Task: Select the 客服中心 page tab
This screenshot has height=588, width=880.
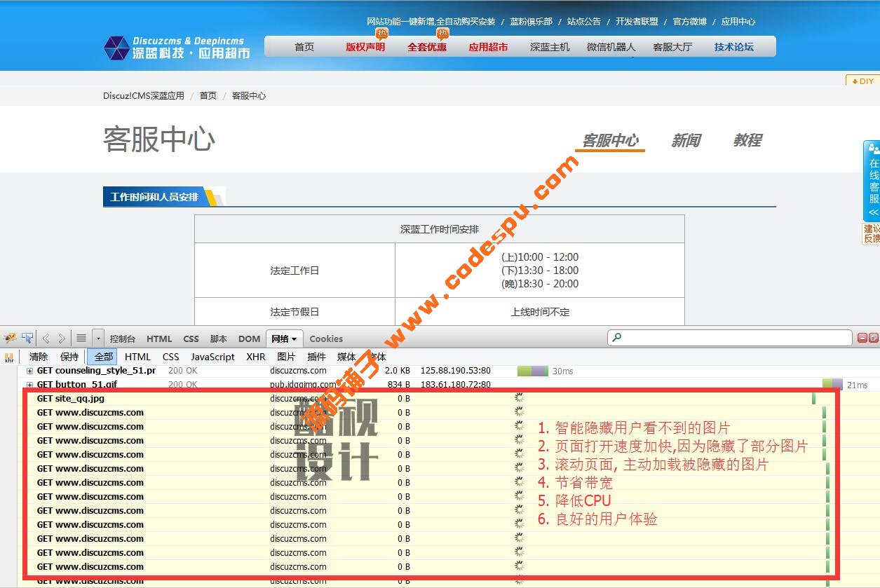Action: click(x=610, y=141)
